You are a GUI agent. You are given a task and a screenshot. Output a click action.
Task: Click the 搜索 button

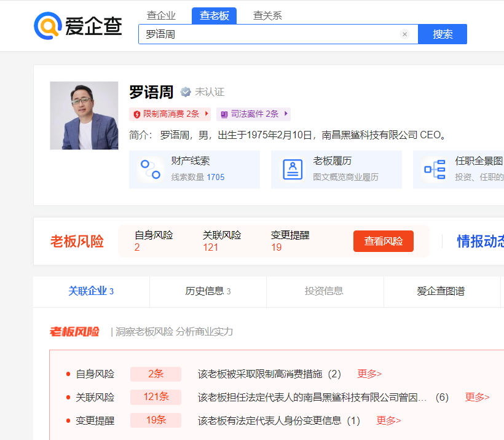pos(443,34)
